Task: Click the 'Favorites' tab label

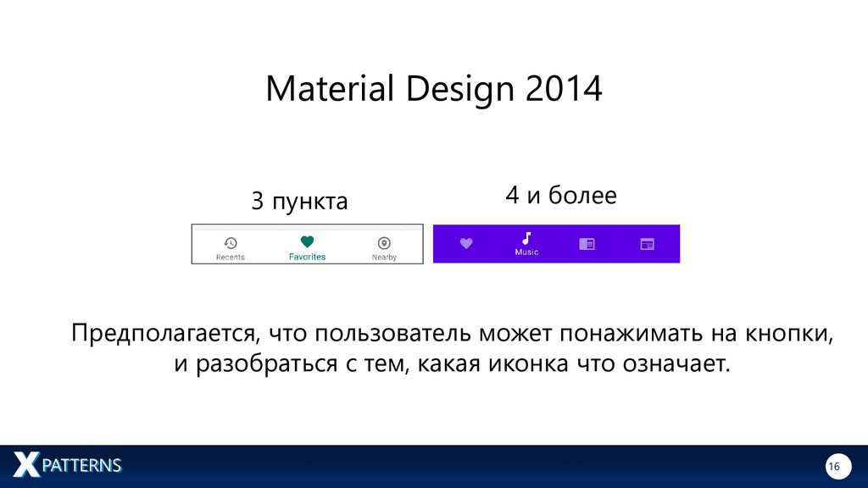Action: tap(307, 257)
